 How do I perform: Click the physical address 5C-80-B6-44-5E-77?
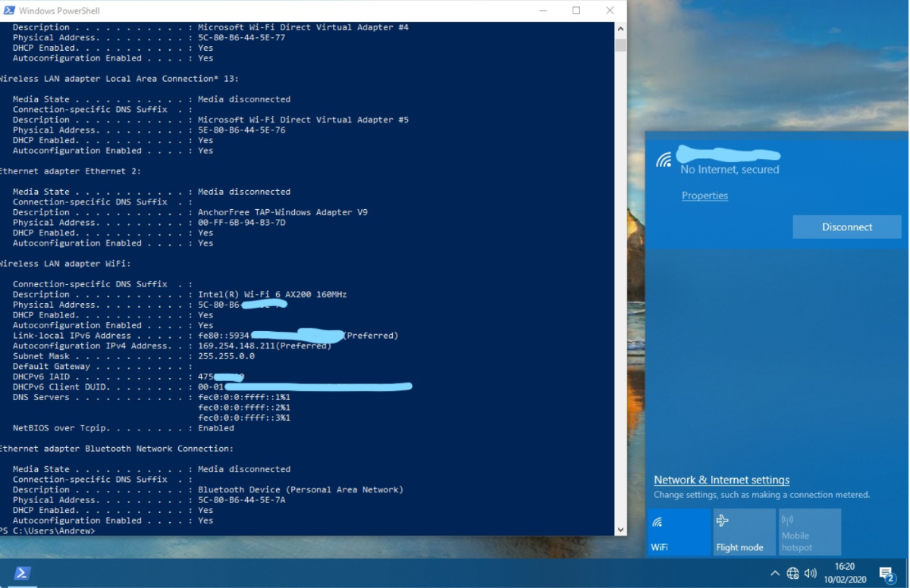point(242,38)
